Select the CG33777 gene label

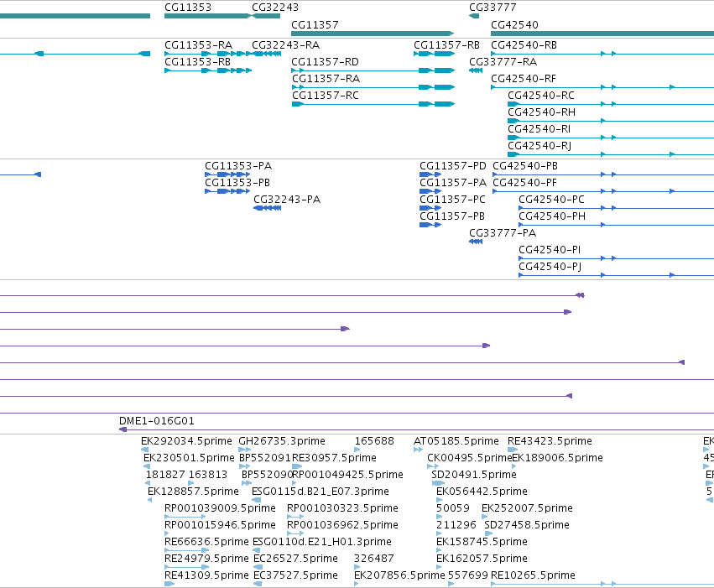click(493, 8)
